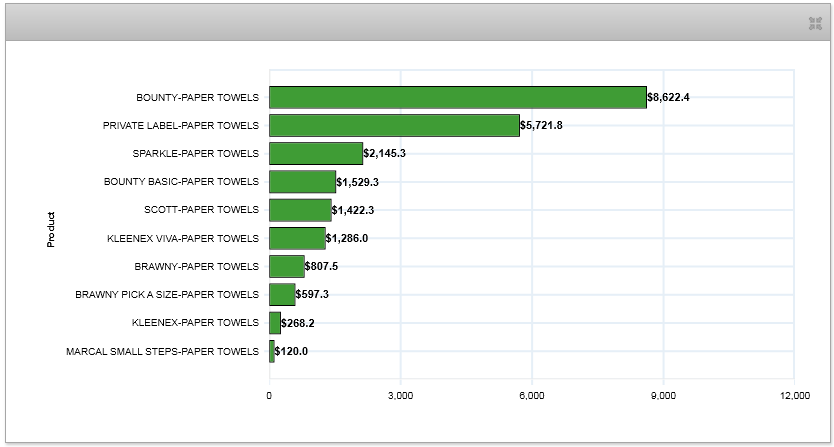Select the KLEENEX VIVA-PAPER TOWELS bar
The width and height of the screenshot is (834, 447).
coord(297,238)
